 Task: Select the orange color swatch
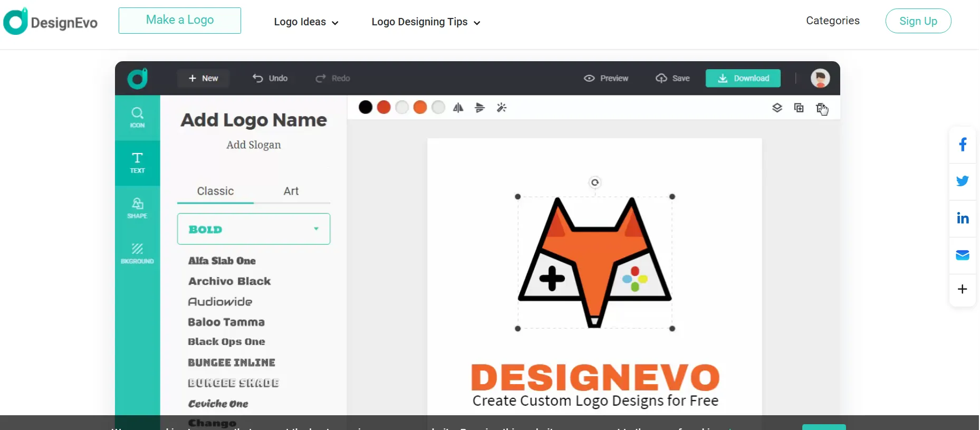pos(420,108)
